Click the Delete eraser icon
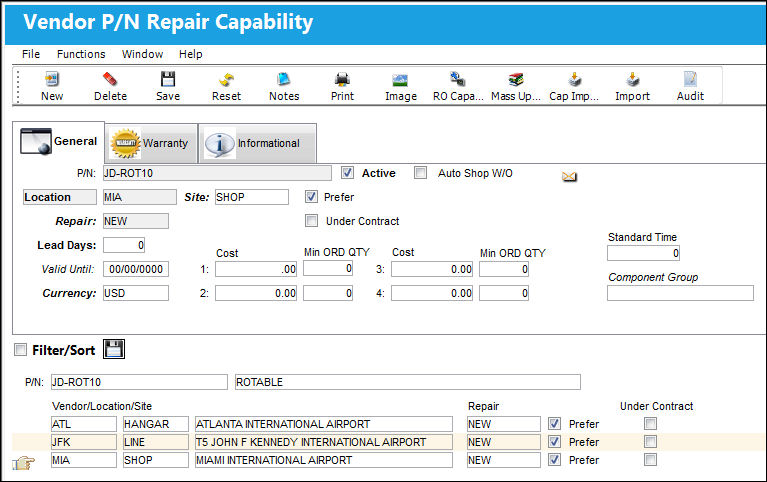The height and width of the screenshot is (482, 767). point(110,79)
